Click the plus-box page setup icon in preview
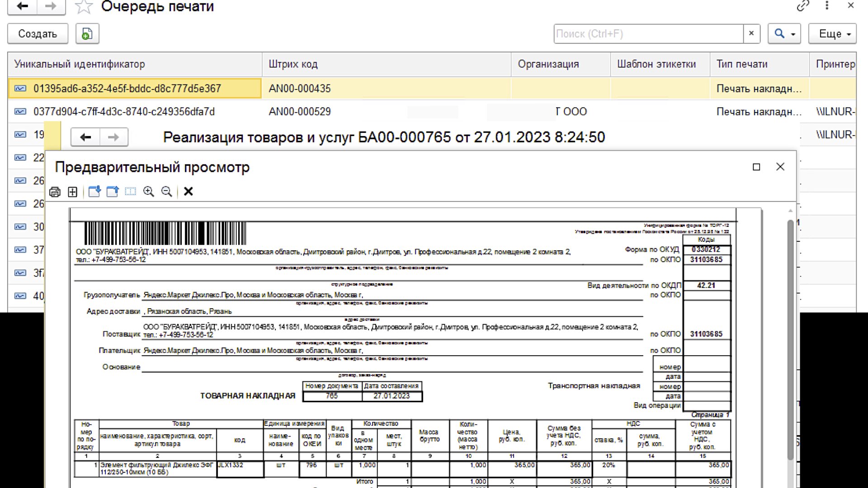 pos(72,192)
